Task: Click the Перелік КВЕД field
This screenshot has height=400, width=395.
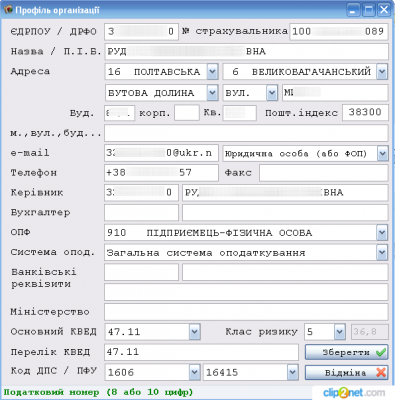Action: pos(201,352)
